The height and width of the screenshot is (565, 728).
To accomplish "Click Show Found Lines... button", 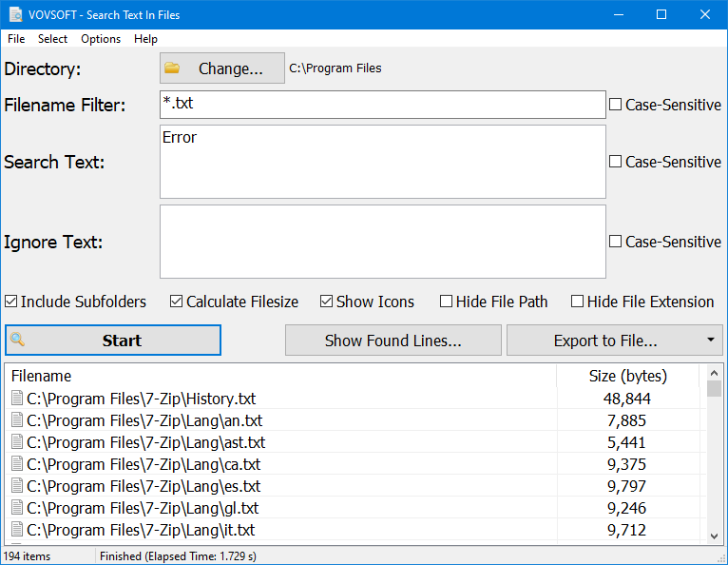I will pos(393,341).
